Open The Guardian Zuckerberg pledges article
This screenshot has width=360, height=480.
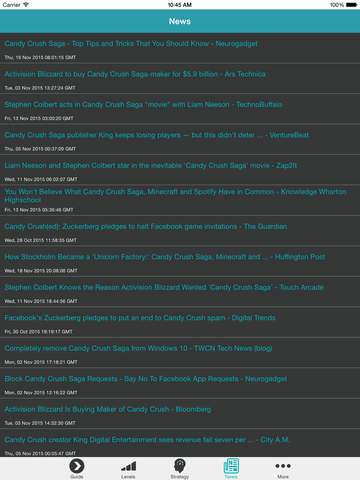coord(180,231)
